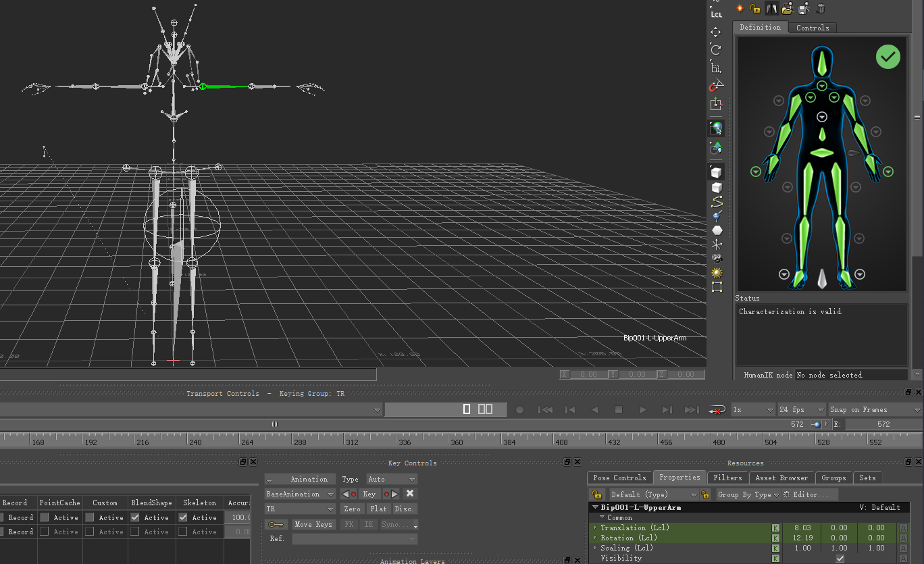This screenshot has width=924, height=564.
Task: Open the Asset Browser tab
Action: tap(781, 478)
